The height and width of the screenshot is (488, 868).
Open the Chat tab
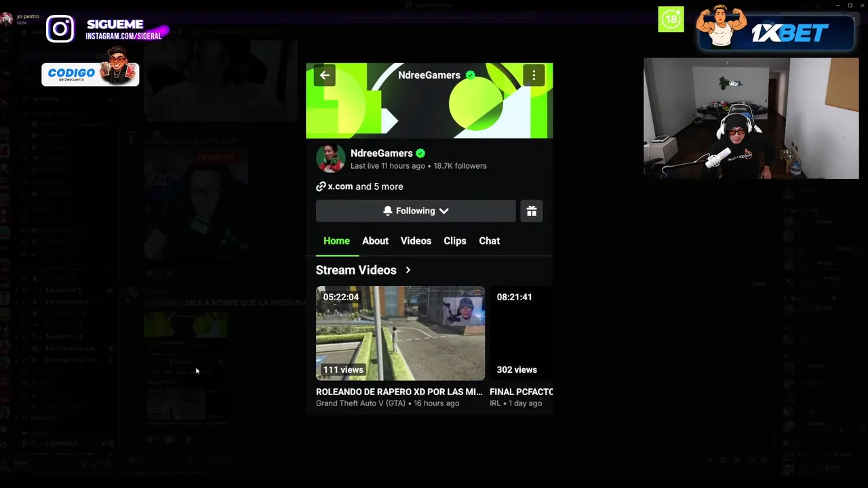click(x=490, y=241)
